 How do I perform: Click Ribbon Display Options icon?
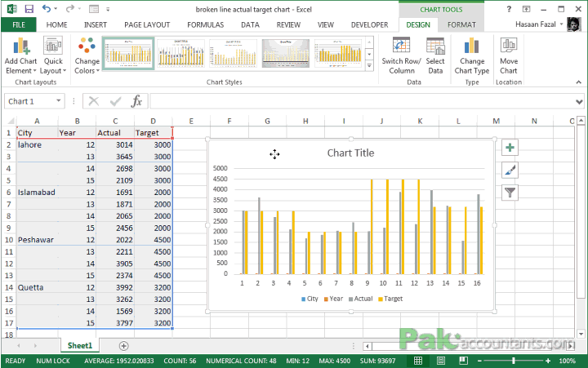click(x=526, y=9)
